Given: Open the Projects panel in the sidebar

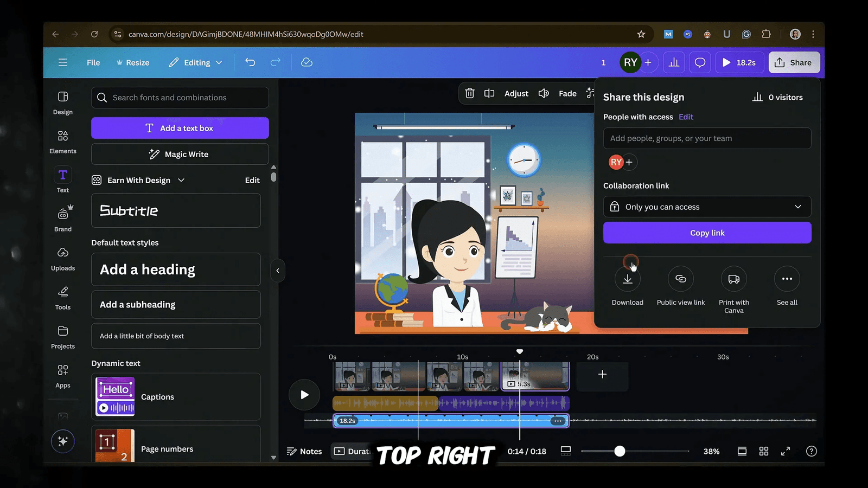Looking at the screenshot, I should (62, 337).
